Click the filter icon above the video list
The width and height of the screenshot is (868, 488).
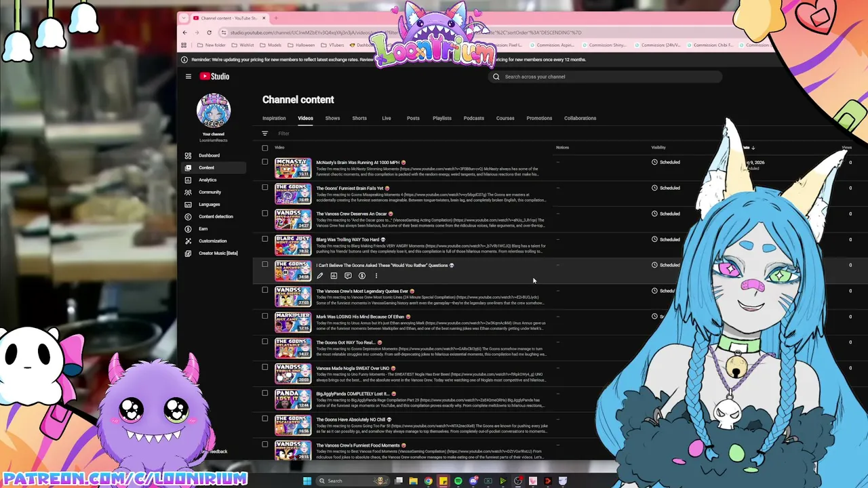click(265, 134)
